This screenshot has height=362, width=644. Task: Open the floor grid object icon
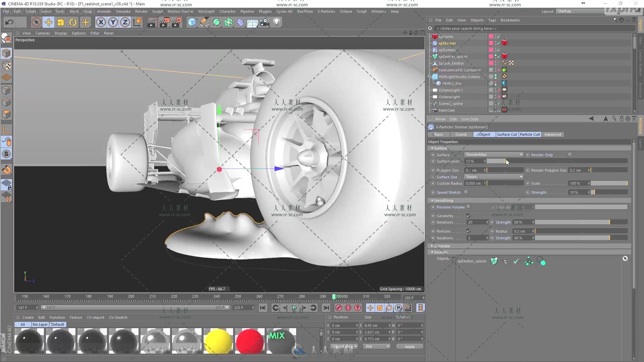[x=252, y=22]
